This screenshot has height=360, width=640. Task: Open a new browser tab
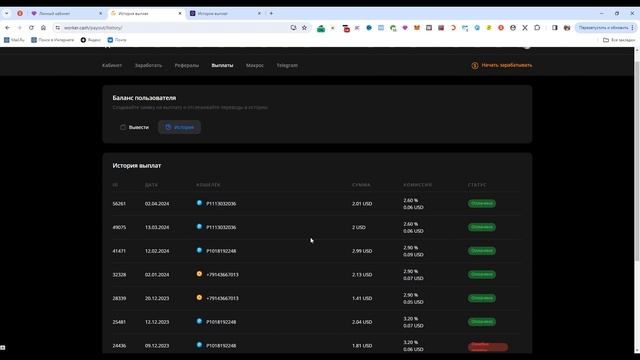pyautogui.click(x=271, y=13)
